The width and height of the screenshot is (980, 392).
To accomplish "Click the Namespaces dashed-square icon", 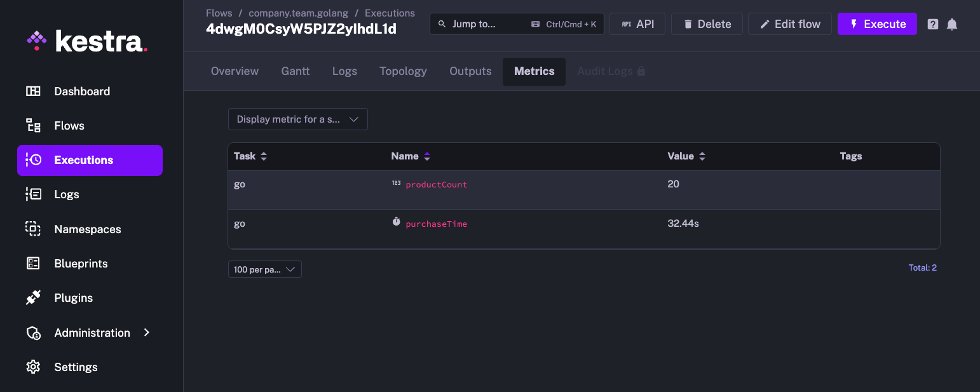I will pos(33,229).
